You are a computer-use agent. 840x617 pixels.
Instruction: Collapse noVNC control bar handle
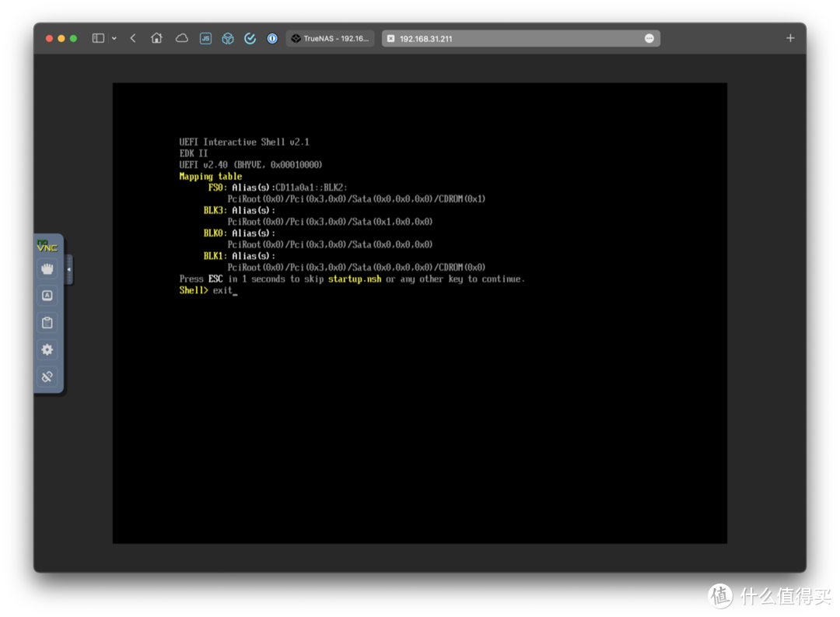point(69,269)
